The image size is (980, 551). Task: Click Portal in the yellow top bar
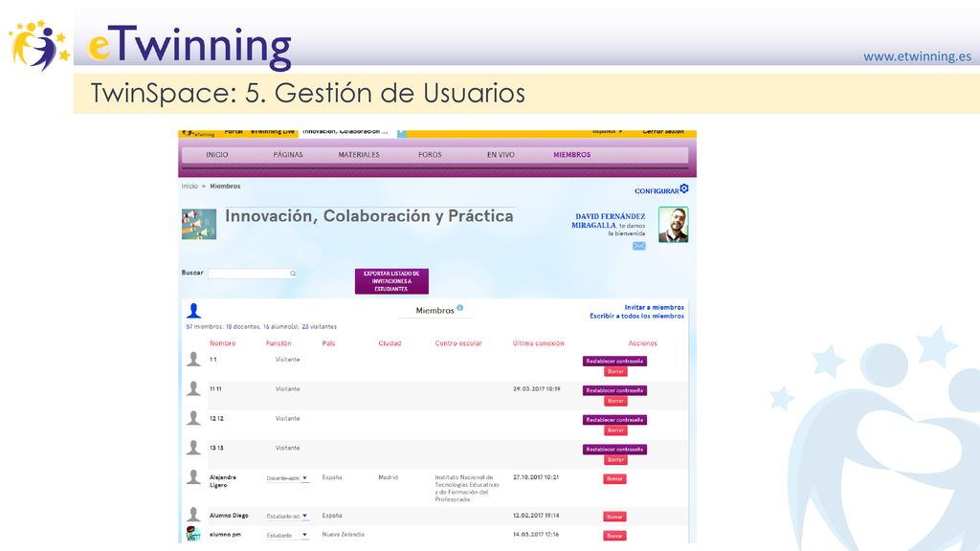234,132
